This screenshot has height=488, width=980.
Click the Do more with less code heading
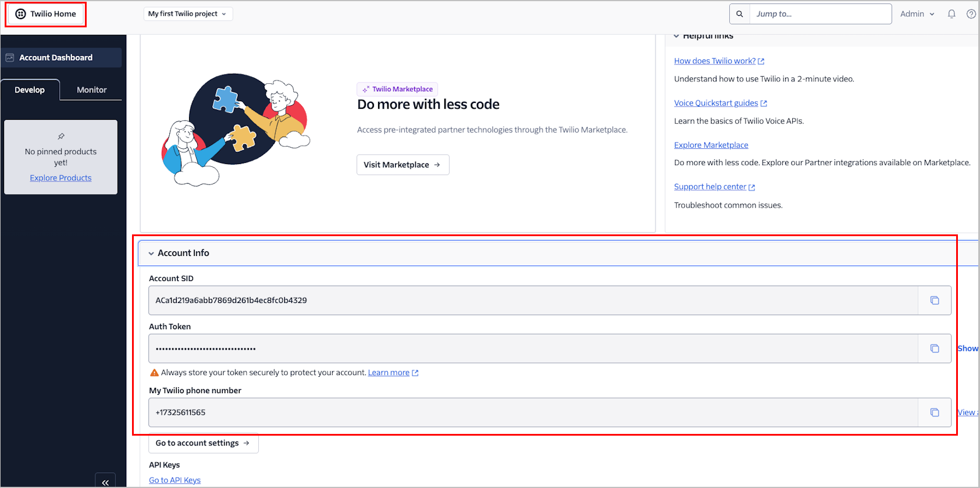(429, 105)
